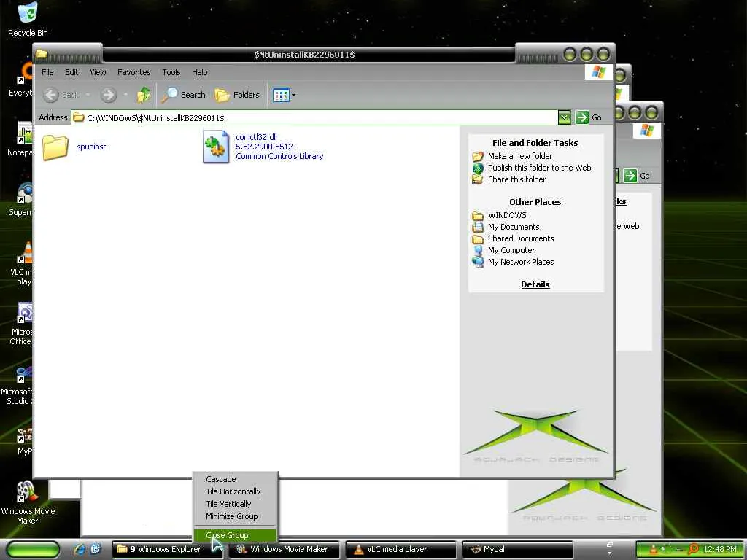Screen dimensions: 747x560
Task: Open My Documents in Other Places
Action: [x=514, y=227]
